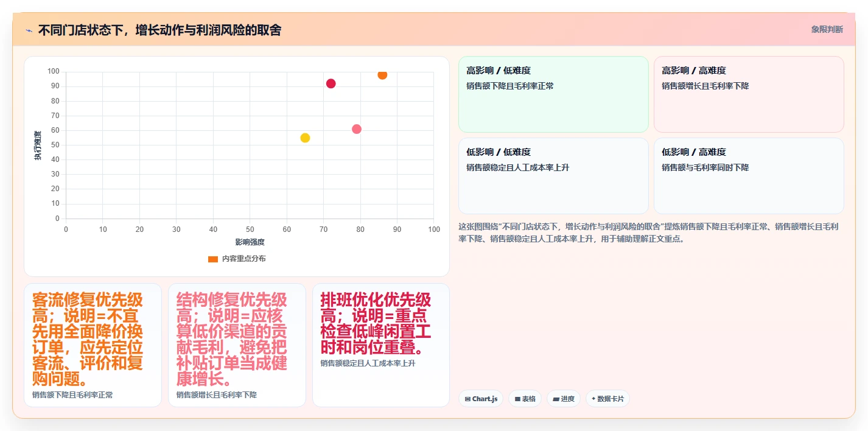
Task: Click the 象限判断 label in the header
Action: coord(827,29)
